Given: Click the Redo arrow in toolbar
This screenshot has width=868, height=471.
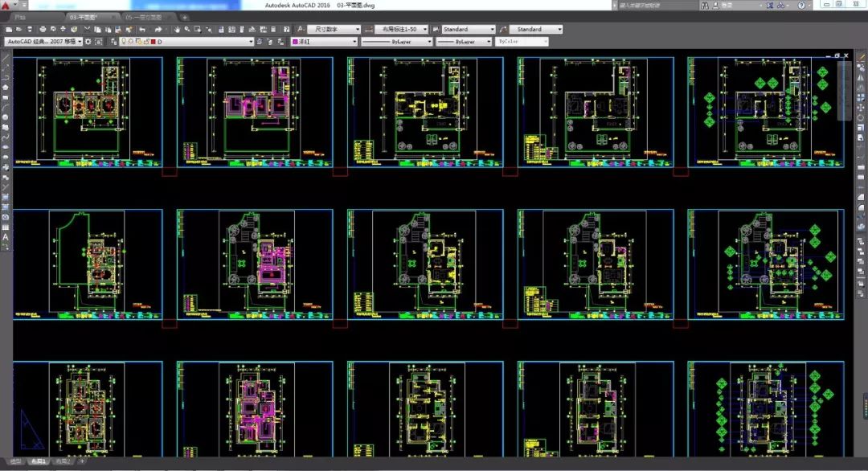Looking at the screenshot, I should click(158, 30).
